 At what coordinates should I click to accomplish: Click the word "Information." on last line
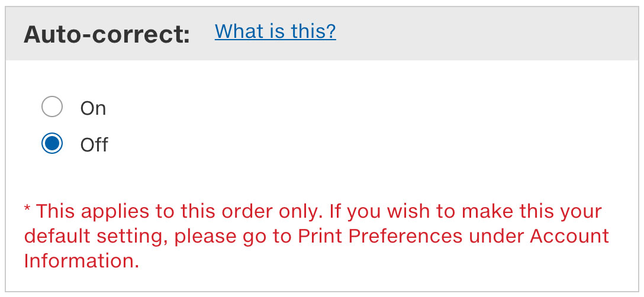(82, 261)
